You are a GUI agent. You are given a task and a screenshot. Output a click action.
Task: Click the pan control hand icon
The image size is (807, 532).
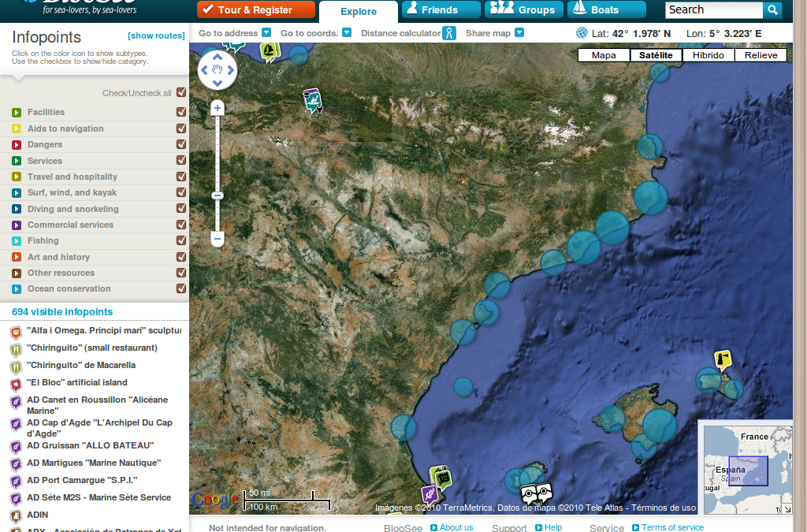tap(218, 71)
